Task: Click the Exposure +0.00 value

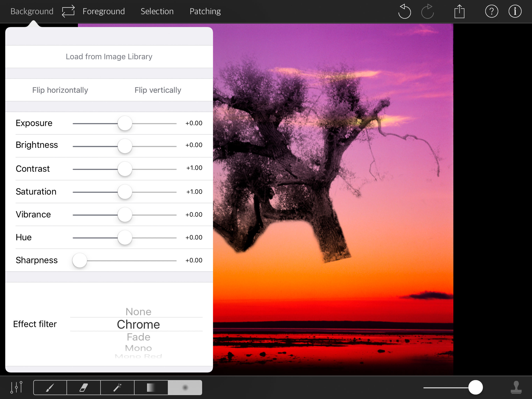Action: click(x=194, y=123)
